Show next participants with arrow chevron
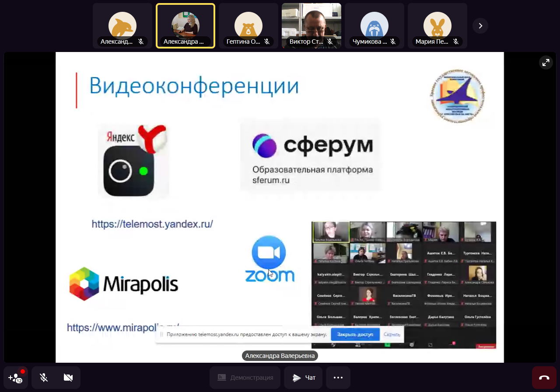Image resolution: width=560 pixels, height=392 pixels. pos(480,26)
